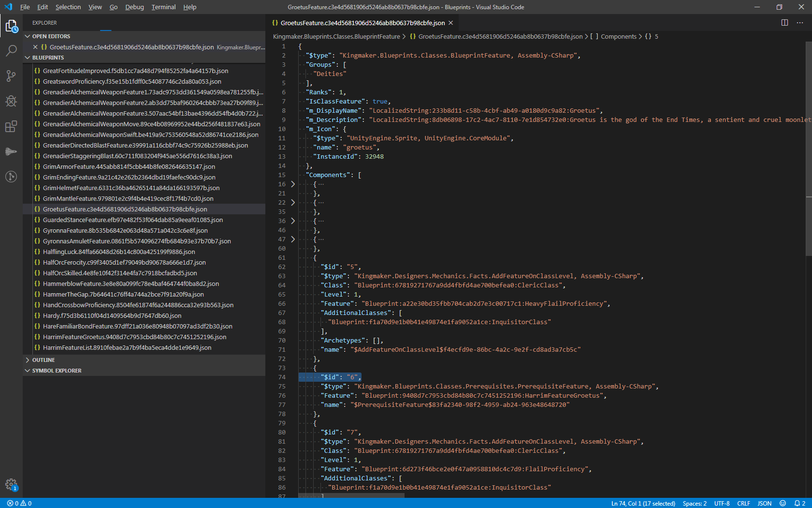Click the Split Editor Right icon

(784, 23)
